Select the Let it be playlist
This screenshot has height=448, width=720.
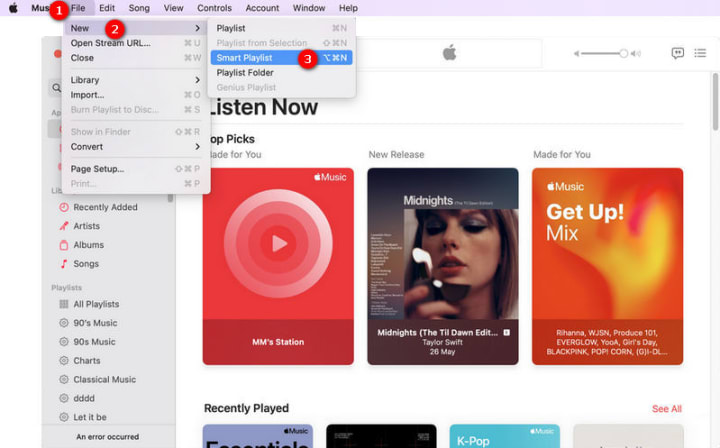(90, 417)
